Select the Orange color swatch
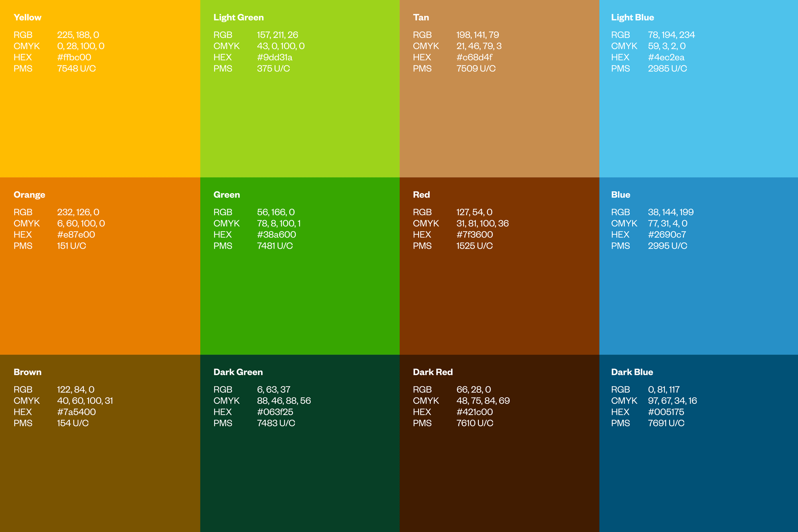Image resolution: width=798 pixels, height=532 pixels. pyautogui.click(x=100, y=299)
